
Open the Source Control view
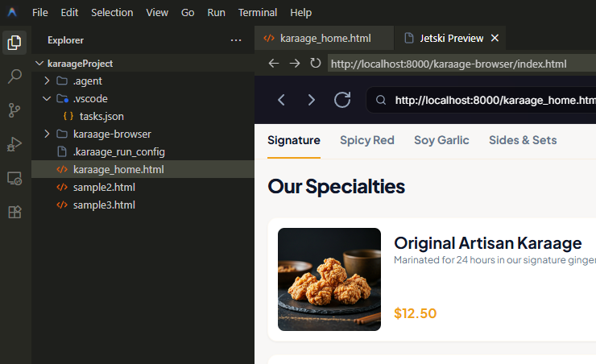click(x=14, y=110)
